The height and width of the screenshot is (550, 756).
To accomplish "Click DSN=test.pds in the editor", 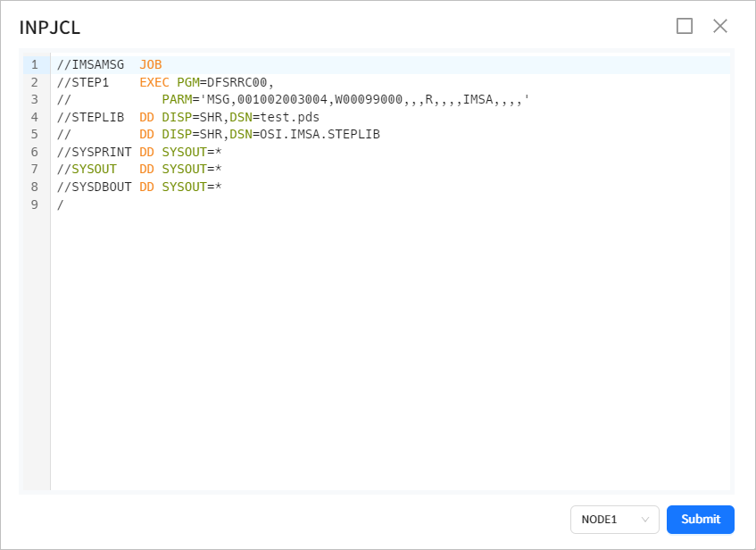I will pyautogui.click(x=273, y=116).
